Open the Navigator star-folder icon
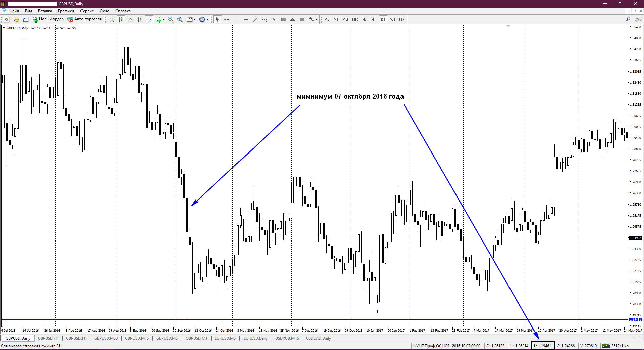Screen dimensions: 644x350 tap(16, 19)
